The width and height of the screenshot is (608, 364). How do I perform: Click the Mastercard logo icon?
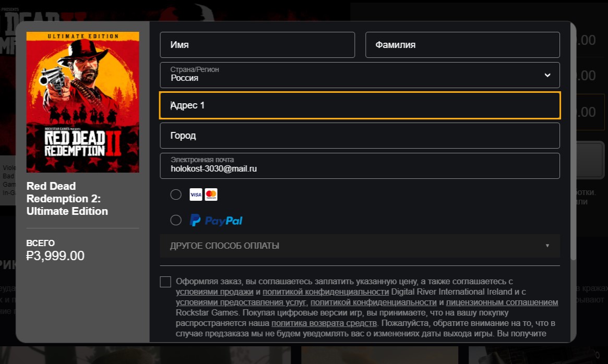211,195
